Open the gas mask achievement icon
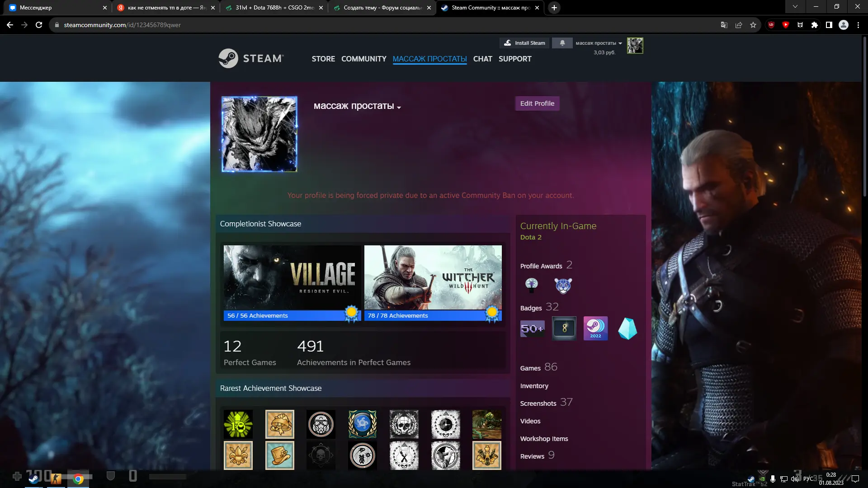The image size is (868, 488). coord(321,424)
